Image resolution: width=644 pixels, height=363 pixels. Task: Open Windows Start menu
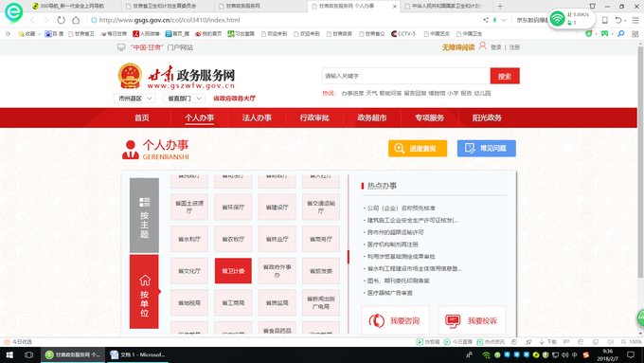pos(9,354)
